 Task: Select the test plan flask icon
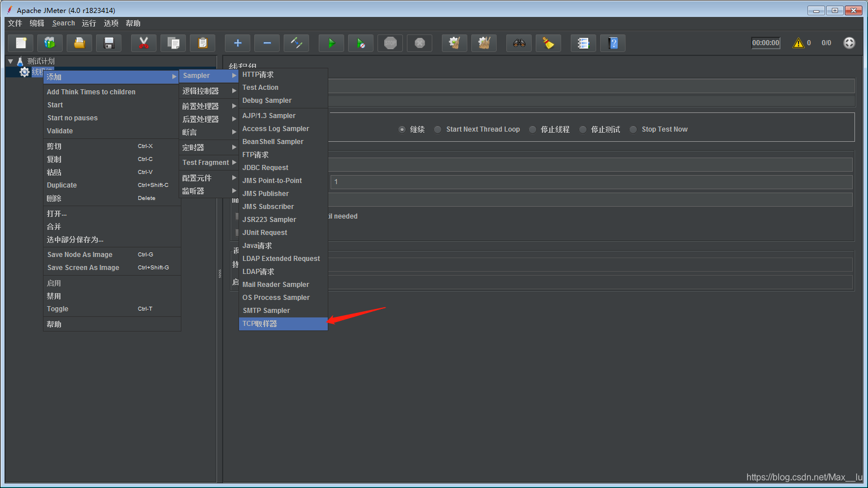click(20, 61)
